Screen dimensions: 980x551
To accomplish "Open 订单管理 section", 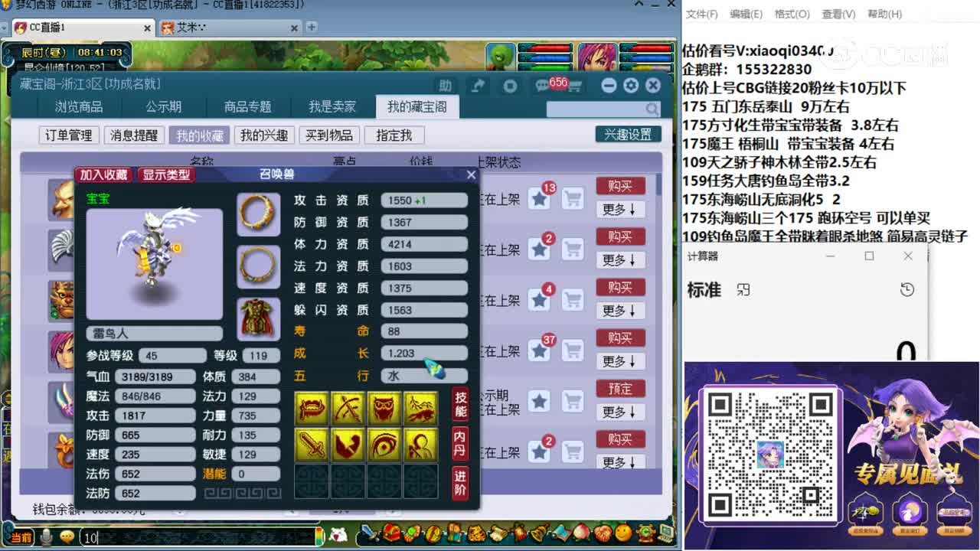I will click(69, 135).
